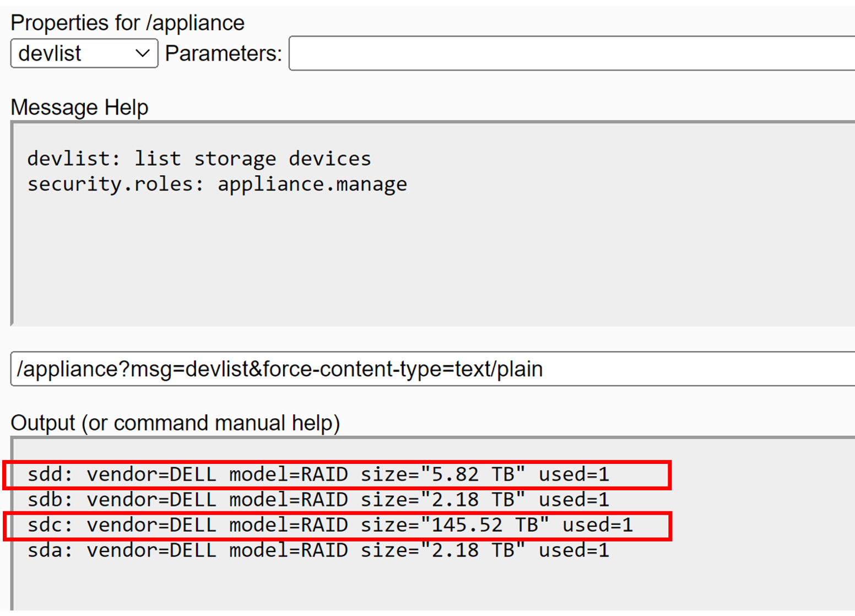This screenshot has width=855, height=616.
Task: Click the /appliance?msg=devlist URL field
Action: pyautogui.click(x=433, y=369)
